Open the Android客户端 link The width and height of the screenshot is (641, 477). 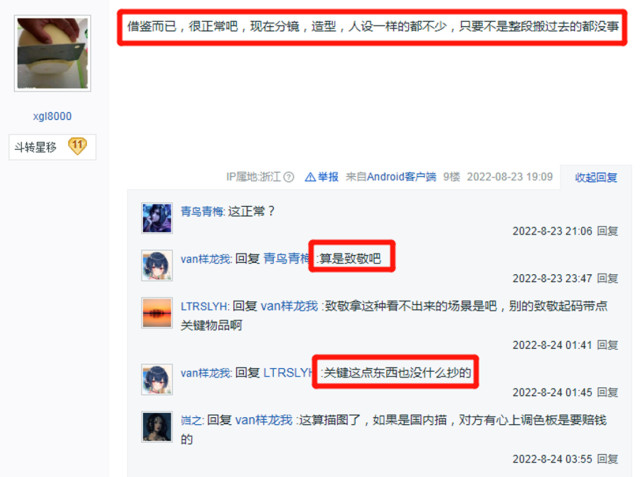click(x=401, y=177)
